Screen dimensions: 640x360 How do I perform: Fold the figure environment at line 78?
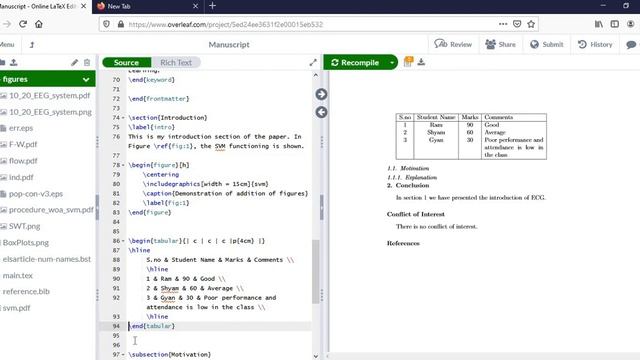pos(123,165)
